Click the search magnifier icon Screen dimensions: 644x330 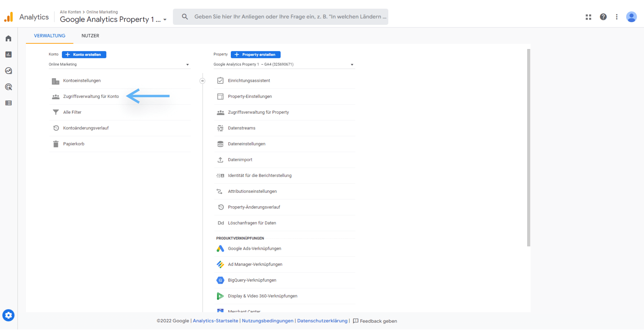[x=185, y=17]
